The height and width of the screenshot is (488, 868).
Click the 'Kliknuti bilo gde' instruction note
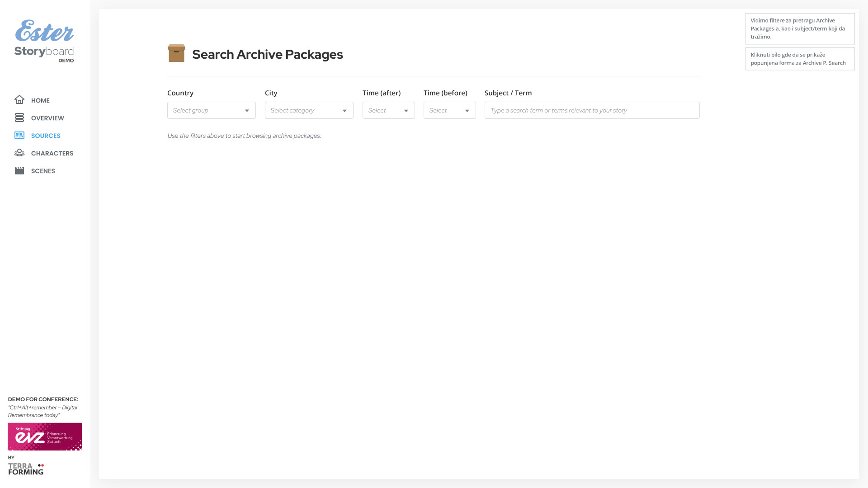(799, 59)
